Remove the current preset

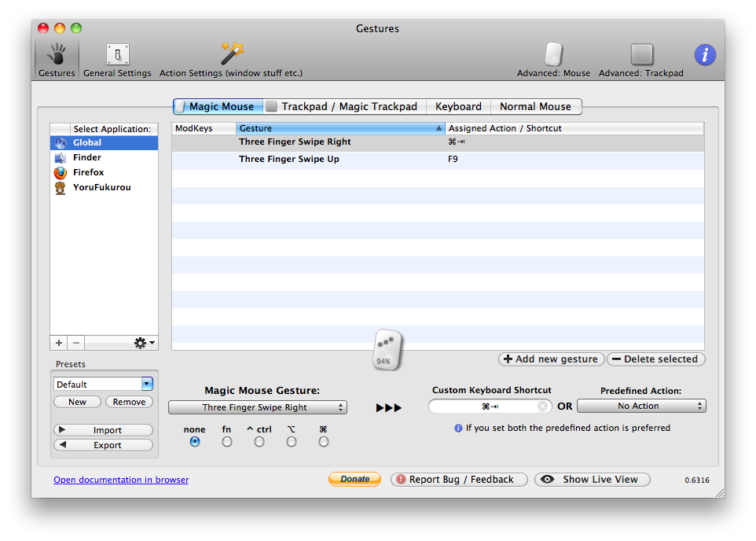[129, 402]
